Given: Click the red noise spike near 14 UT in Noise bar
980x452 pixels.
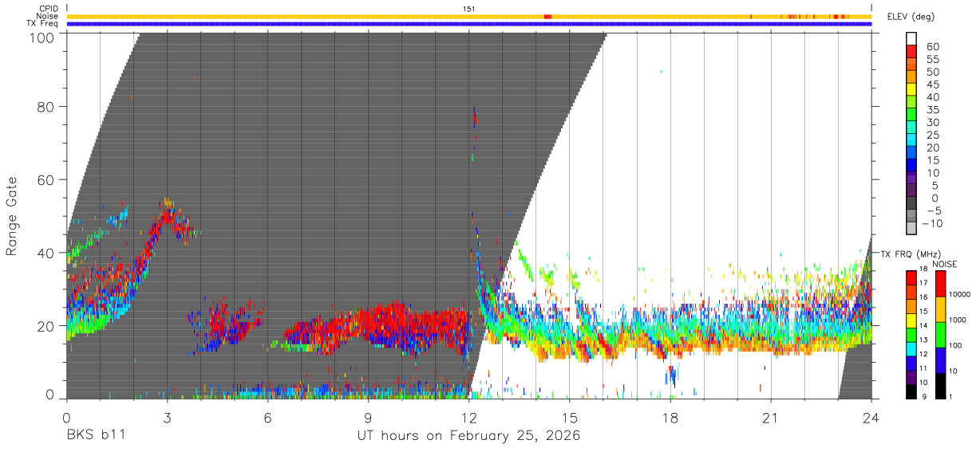Looking at the screenshot, I should pos(547,16).
